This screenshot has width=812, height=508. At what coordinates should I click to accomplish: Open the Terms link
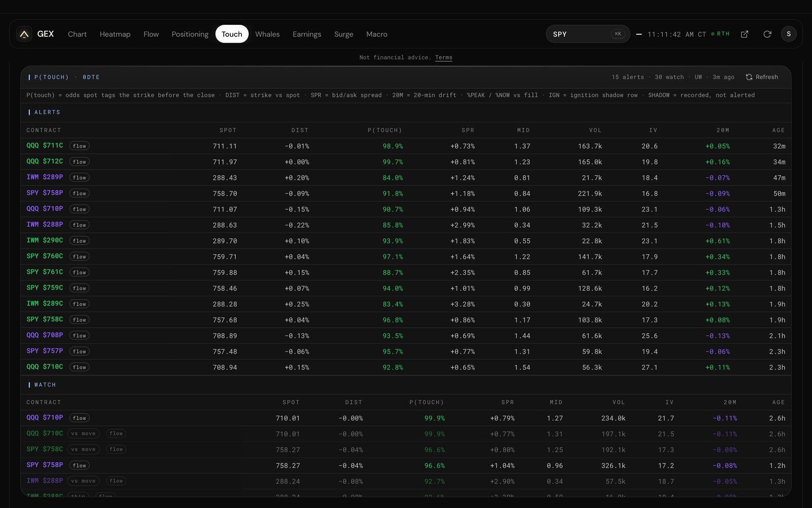pos(444,57)
